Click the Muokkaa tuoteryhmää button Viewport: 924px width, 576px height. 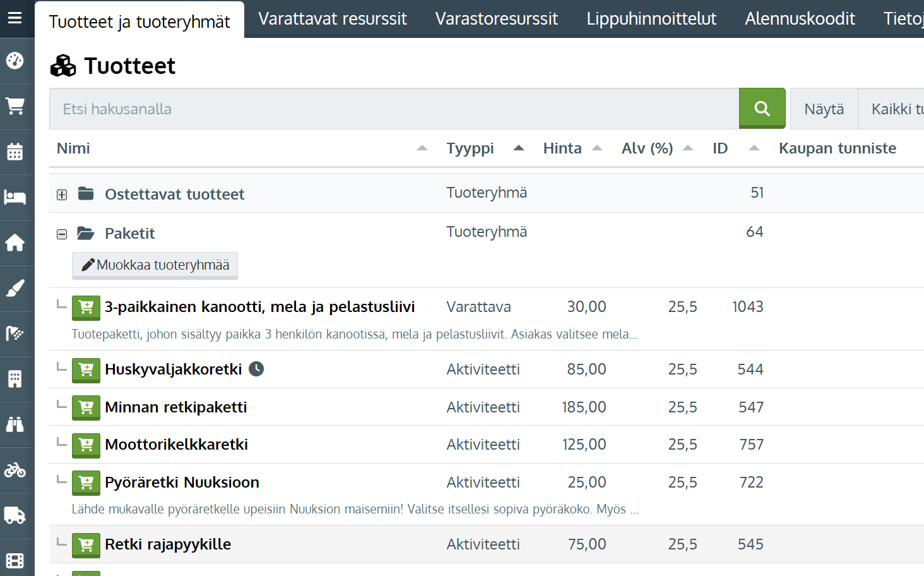(x=155, y=265)
